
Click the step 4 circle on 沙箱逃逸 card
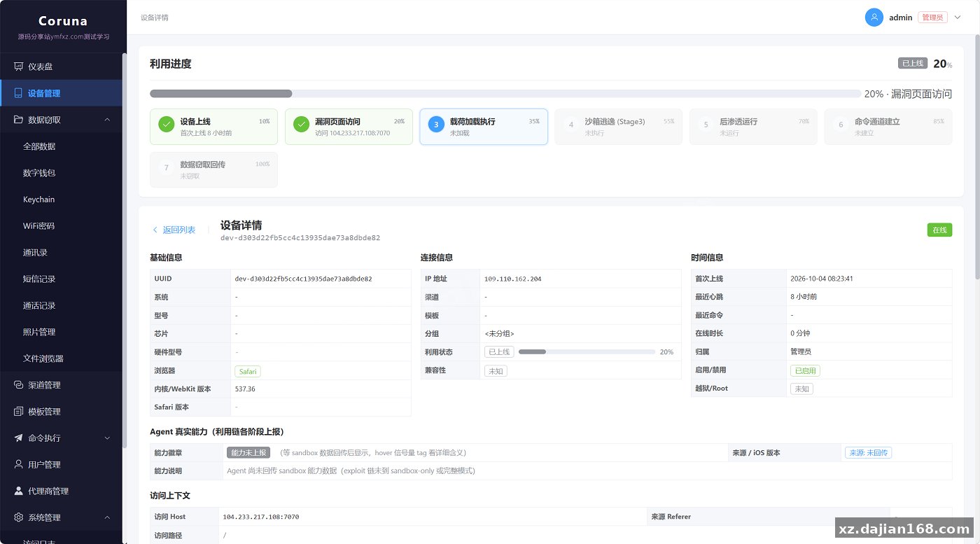[571, 125]
